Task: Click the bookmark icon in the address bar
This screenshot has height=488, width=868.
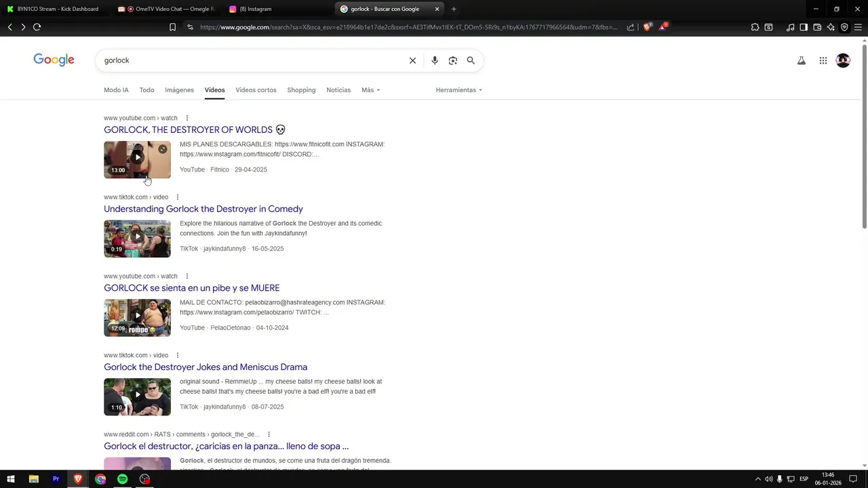Action: 172,27
